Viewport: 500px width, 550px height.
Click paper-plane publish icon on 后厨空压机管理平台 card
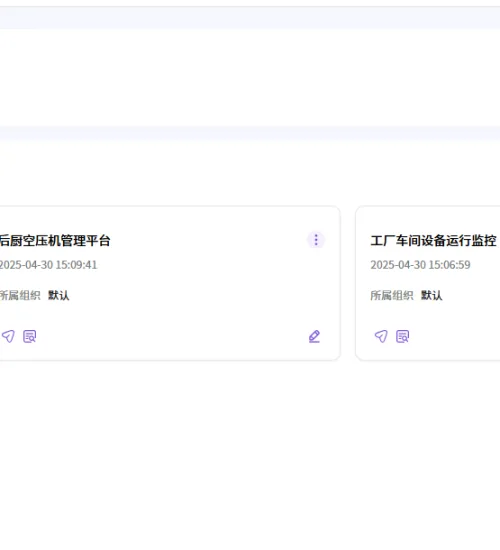(x=8, y=336)
